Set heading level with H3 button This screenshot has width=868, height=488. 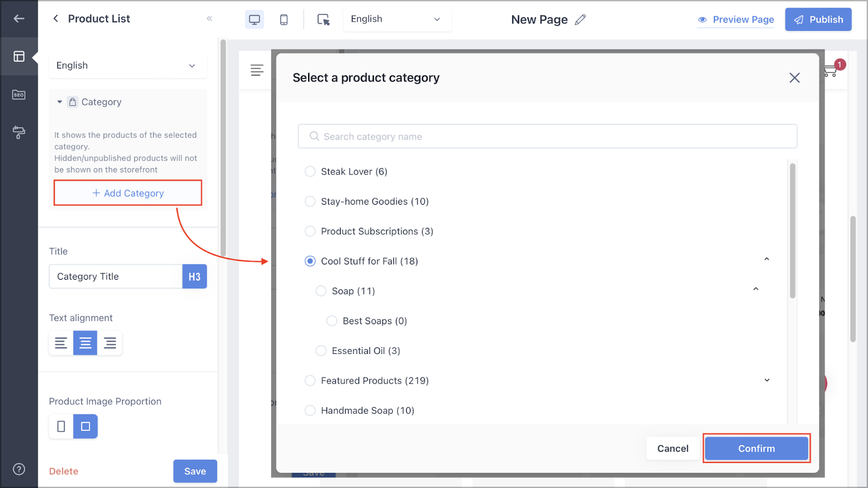click(195, 277)
